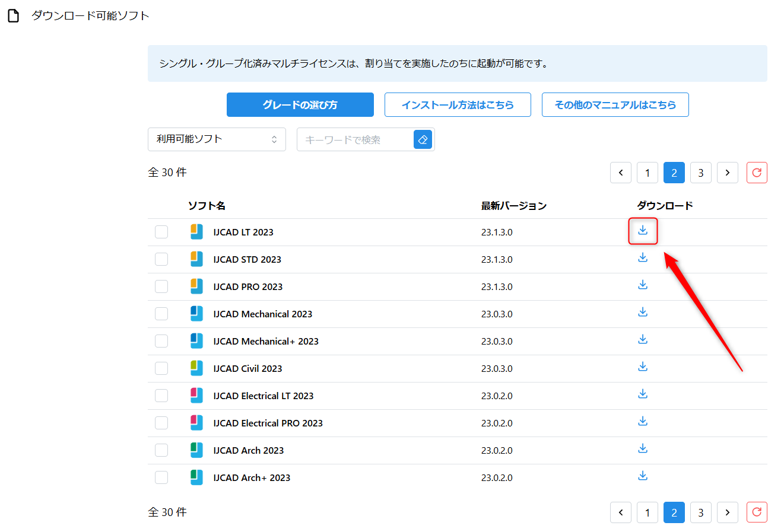Open page 3 in bottom pagination
784x532 pixels.
pyautogui.click(x=701, y=512)
